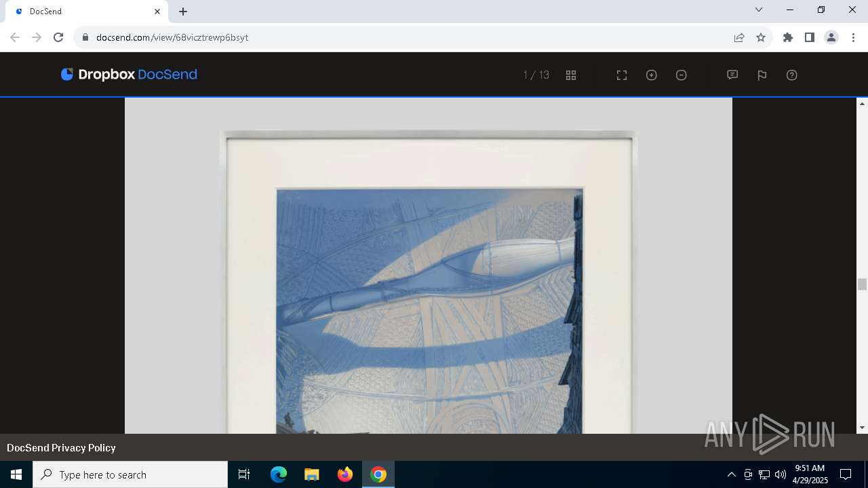Image resolution: width=868 pixels, height=488 pixels.
Task: Open Windows notification center
Action: click(846, 474)
